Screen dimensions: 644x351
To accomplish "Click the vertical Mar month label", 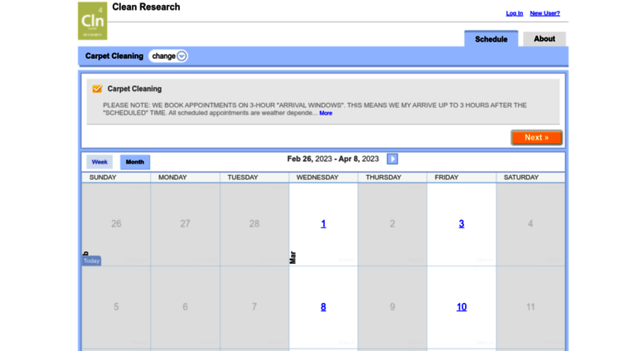I will 293,258.
